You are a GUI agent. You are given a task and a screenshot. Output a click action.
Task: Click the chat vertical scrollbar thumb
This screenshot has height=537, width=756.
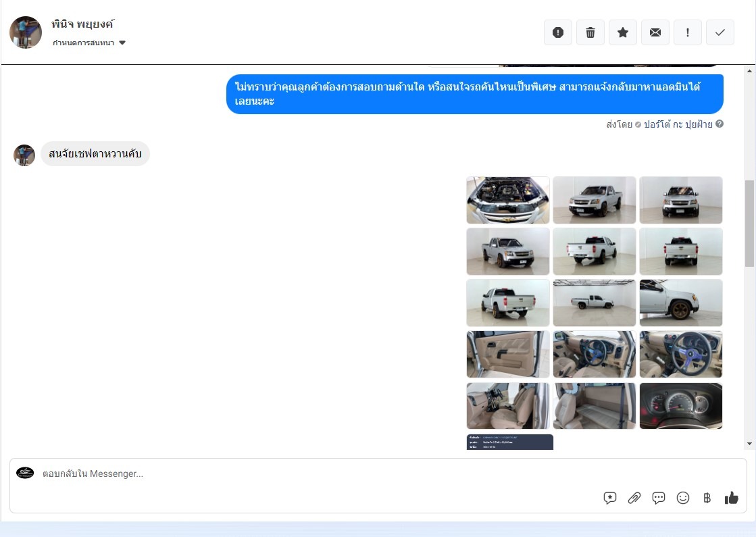click(x=749, y=223)
